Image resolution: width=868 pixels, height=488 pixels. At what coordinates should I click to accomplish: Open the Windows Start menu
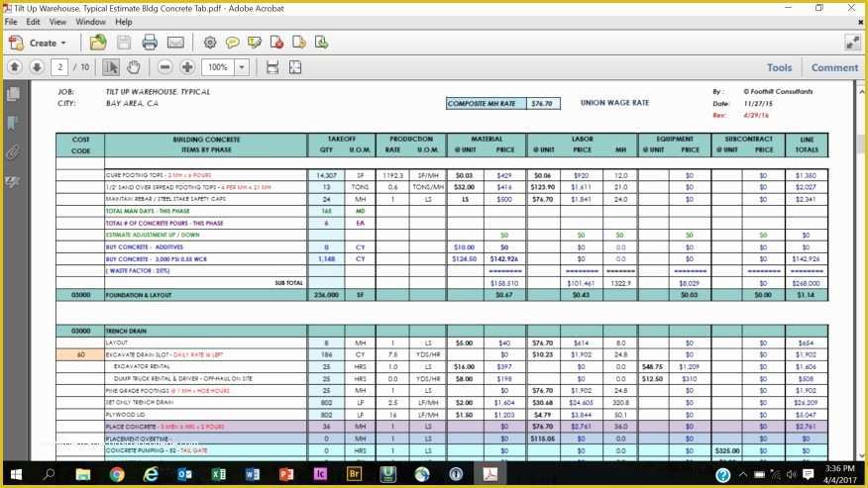[16, 474]
